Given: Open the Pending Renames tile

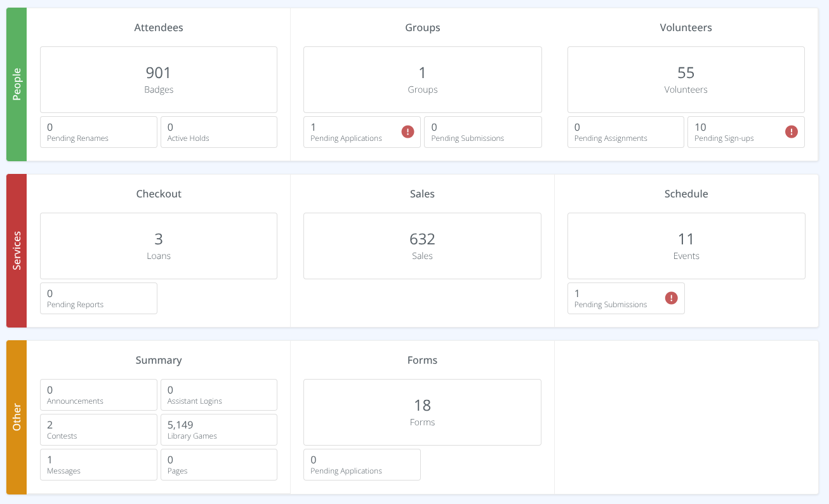Looking at the screenshot, I should pyautogui.click(x=98, y=131).
